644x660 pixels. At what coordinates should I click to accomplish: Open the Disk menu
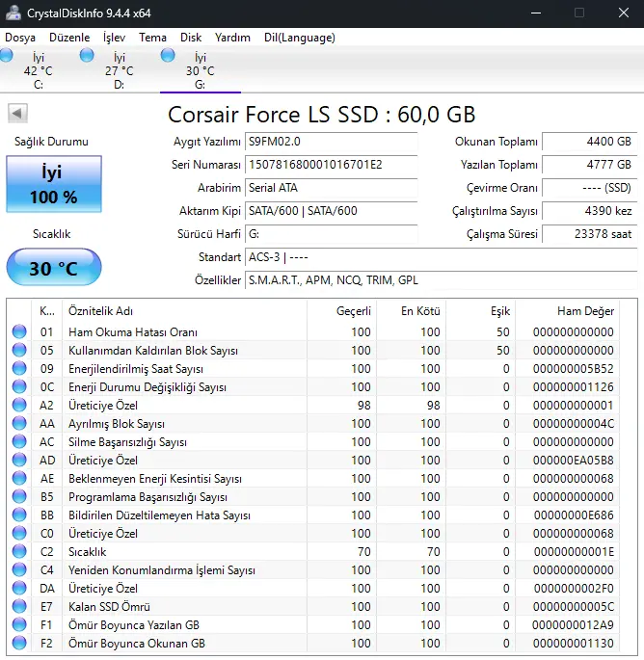click(x=191, y=38)
